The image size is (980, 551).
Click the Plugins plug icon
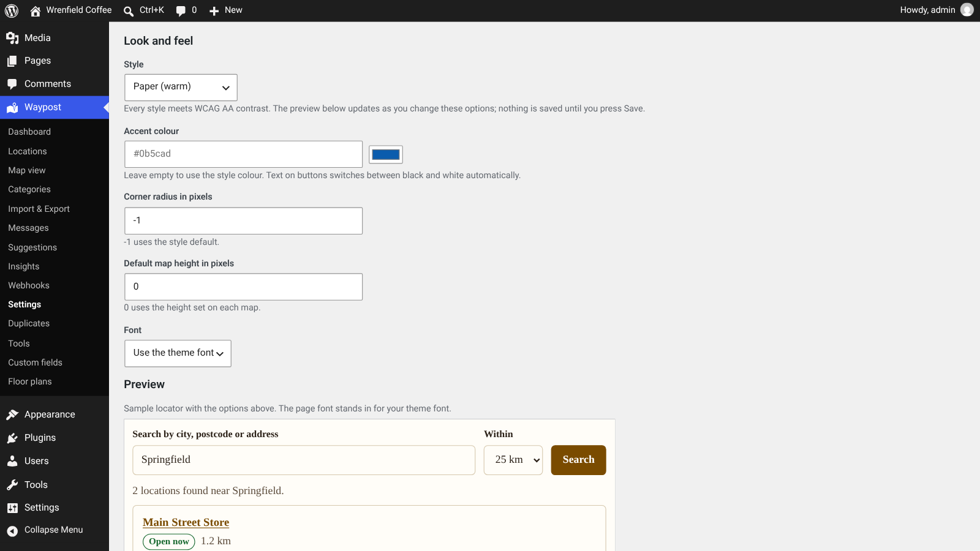[12, 438]
